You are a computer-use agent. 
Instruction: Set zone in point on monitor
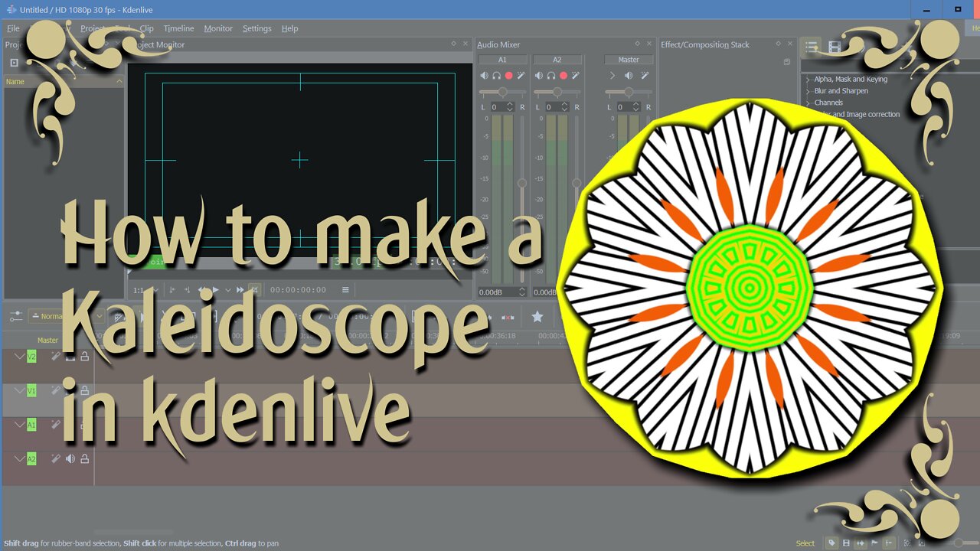click(172, 290)
